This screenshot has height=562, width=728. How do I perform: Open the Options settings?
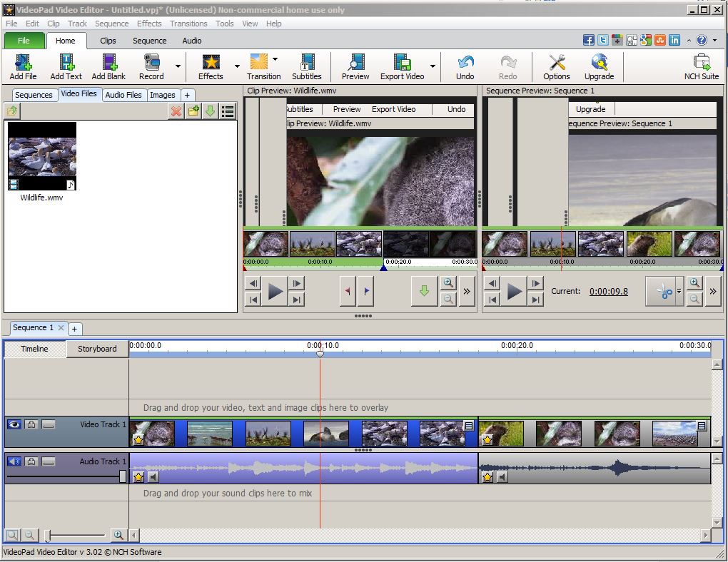(x=556, y=67)
